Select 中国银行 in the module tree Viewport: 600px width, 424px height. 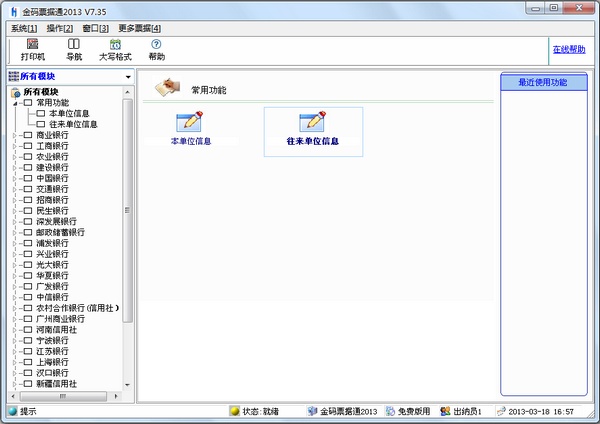tap(52, 178)
